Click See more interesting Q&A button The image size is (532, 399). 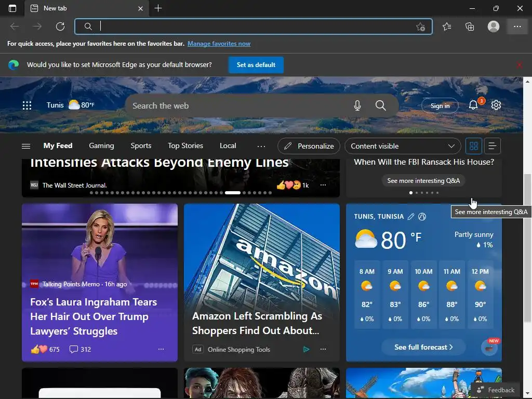click(423, 180)
